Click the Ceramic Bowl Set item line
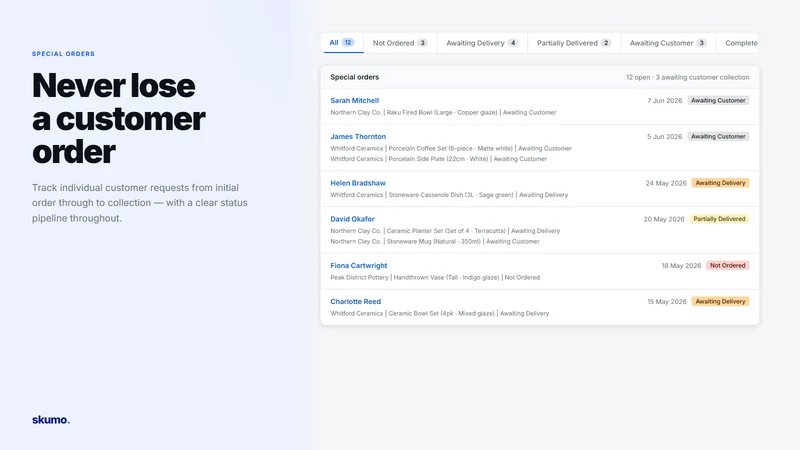The height and width of the screenshot is (450, 800). (440, 314)
